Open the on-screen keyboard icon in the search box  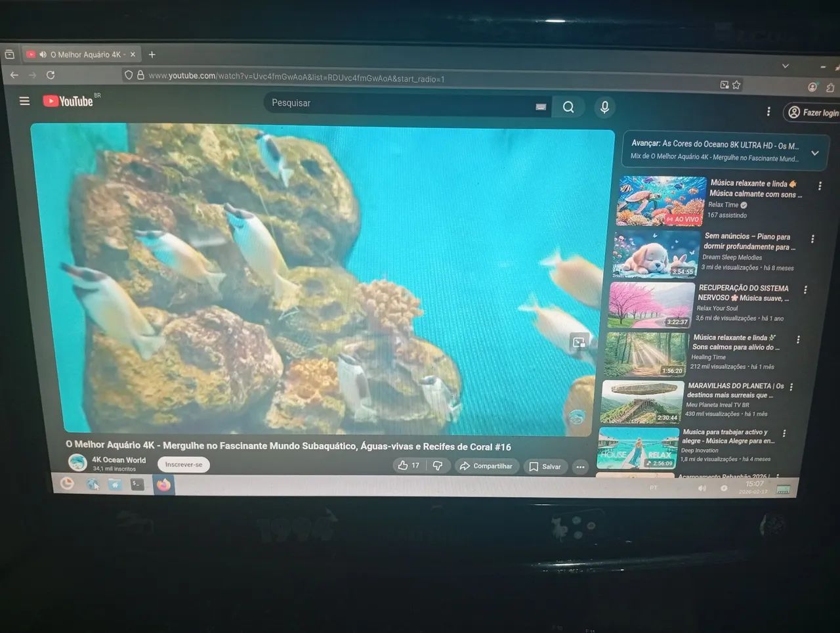click(541, 106)
